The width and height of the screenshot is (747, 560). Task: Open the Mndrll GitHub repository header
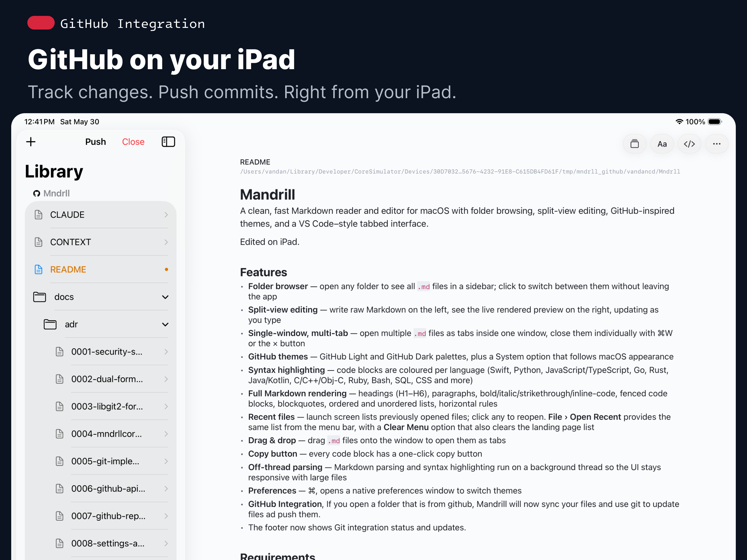(51, 193)
